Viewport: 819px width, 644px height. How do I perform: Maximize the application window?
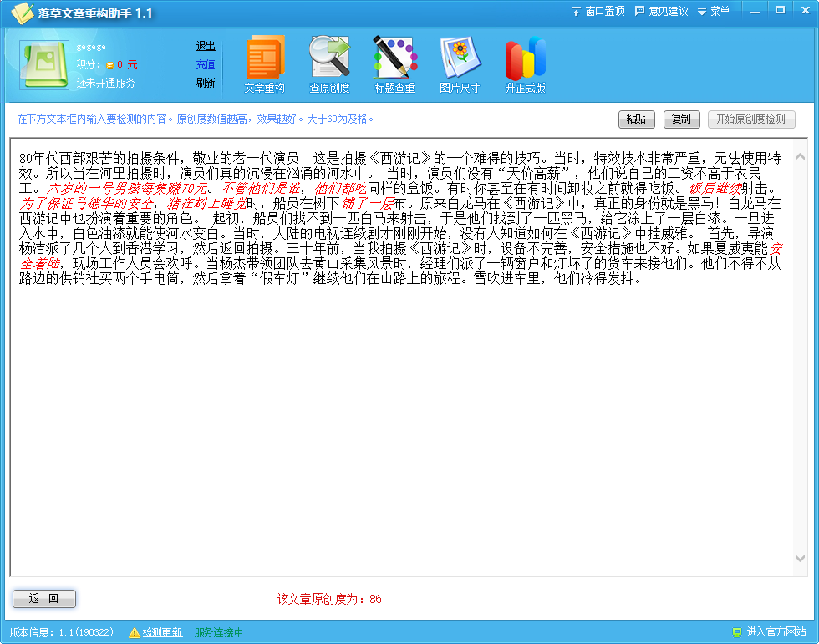(780, 11)
